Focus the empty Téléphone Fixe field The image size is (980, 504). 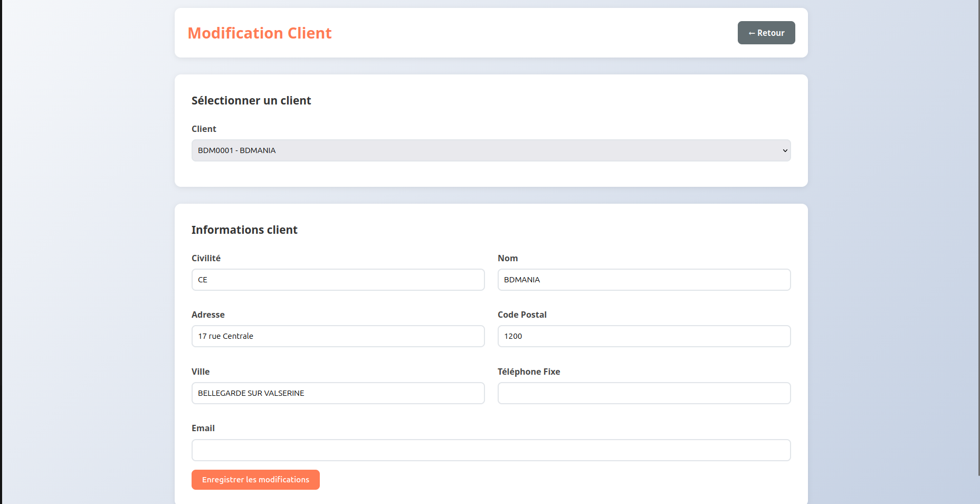[643, 393]
